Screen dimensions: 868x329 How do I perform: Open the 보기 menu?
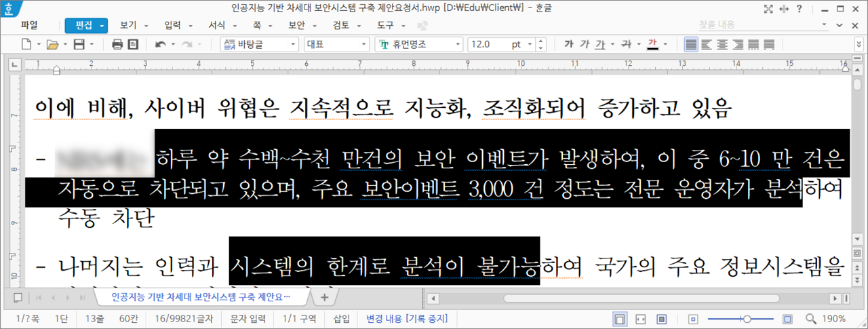[128, 26]
